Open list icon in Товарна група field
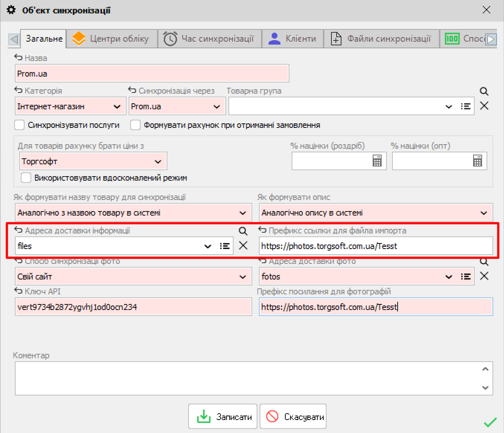This screenshot has width=504, height=433. (465, 106)
